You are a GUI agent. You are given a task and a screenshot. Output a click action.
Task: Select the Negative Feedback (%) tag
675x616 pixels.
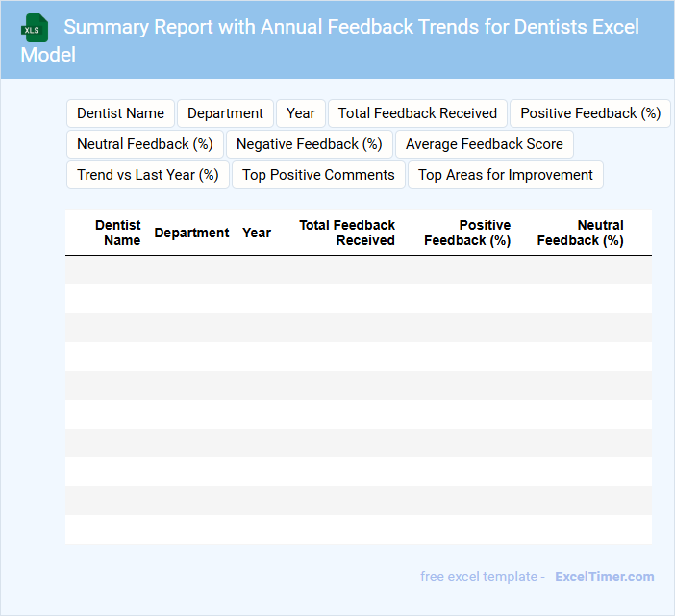pyautogui.click(x=310, y=144)
